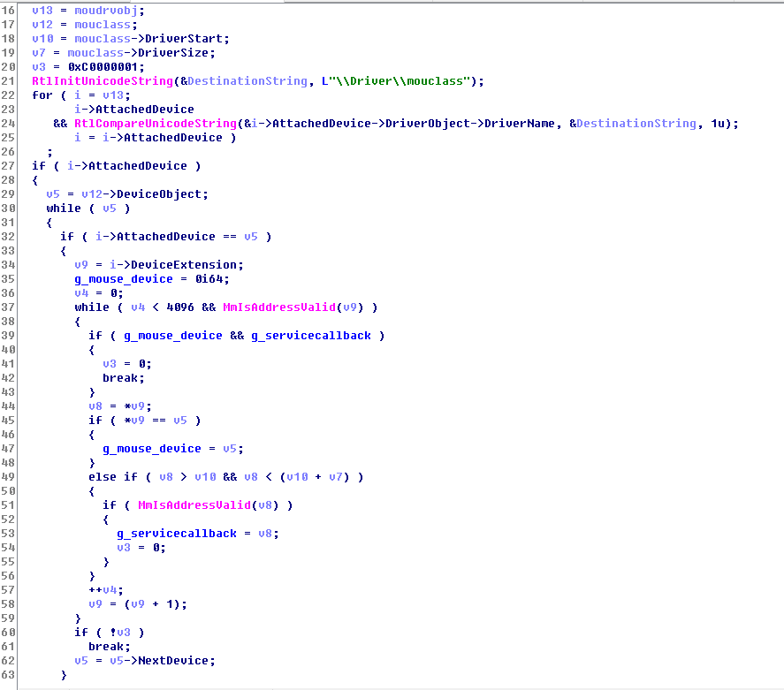The height and width of the screenshot is (690, 784).
Task: Select the DriverName member on line 24
Action: click(520, 124)
